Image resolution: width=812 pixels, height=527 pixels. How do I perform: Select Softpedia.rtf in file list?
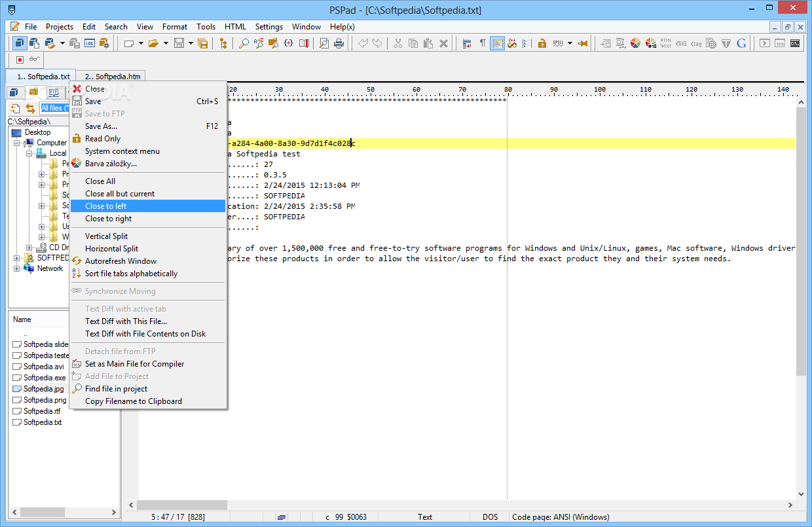point(42,411)
